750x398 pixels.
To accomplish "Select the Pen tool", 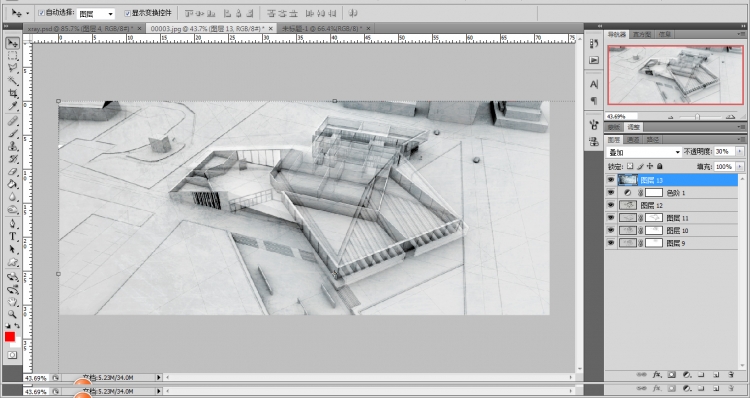I will pyautogui.click(x=12, y=224).
